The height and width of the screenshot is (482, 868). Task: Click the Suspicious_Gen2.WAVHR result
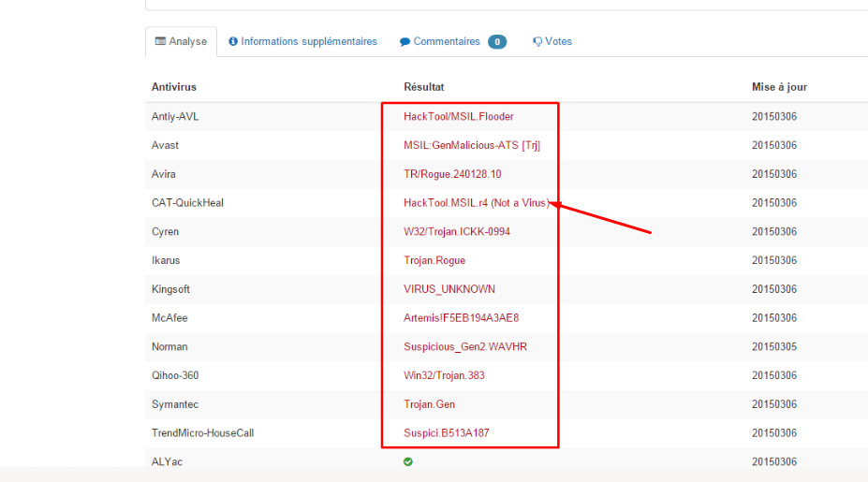tap(465, 347)
